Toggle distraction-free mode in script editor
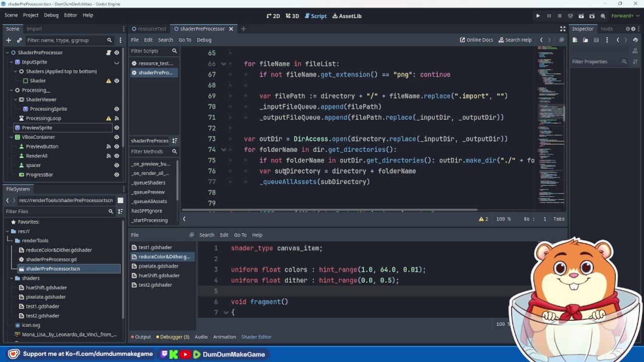 tap(562, 29)
